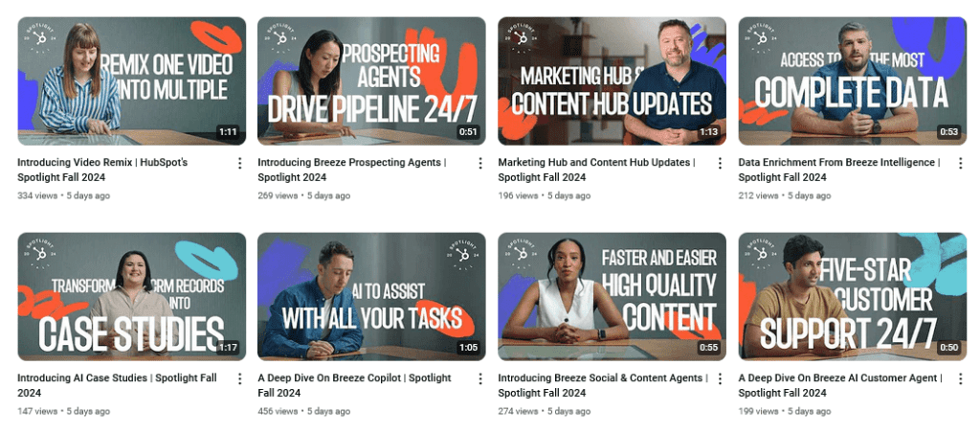Click three-dot menu for Breeze Copilot video
The image size is (980, 434).
(x=480, y=378)
